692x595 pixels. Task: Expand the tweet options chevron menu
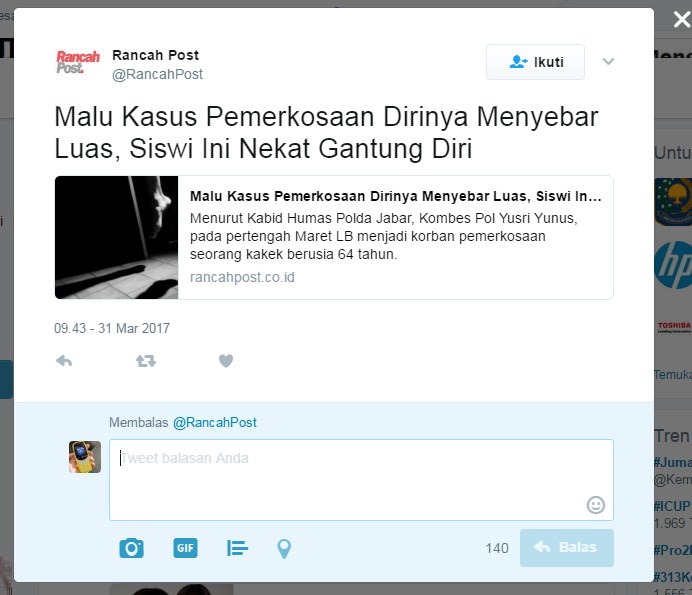click(x=608, y=61)
